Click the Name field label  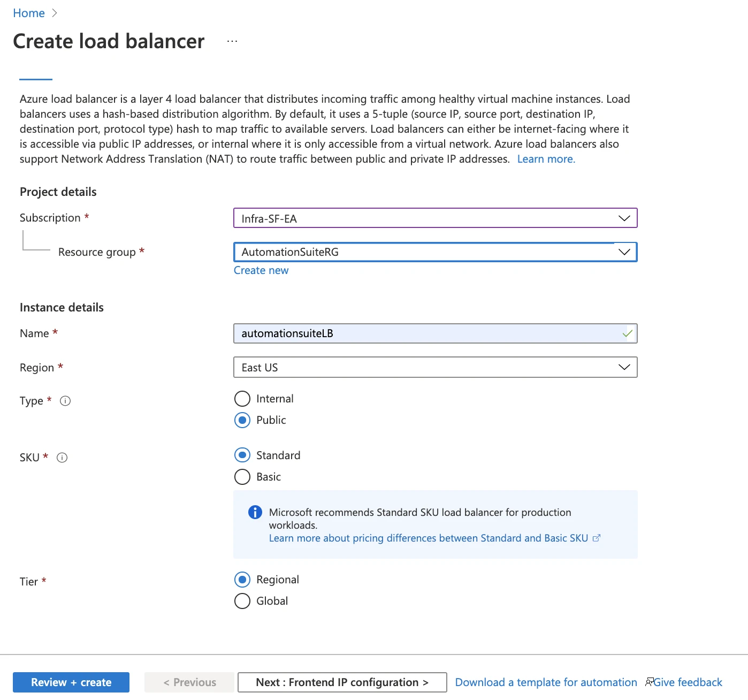[x=34, y=333]
